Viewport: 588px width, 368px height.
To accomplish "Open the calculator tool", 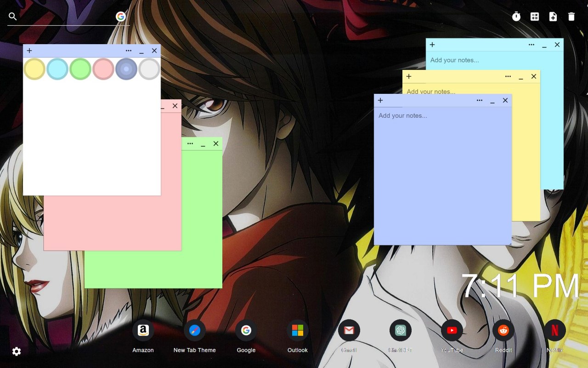I will coord(535,17).
